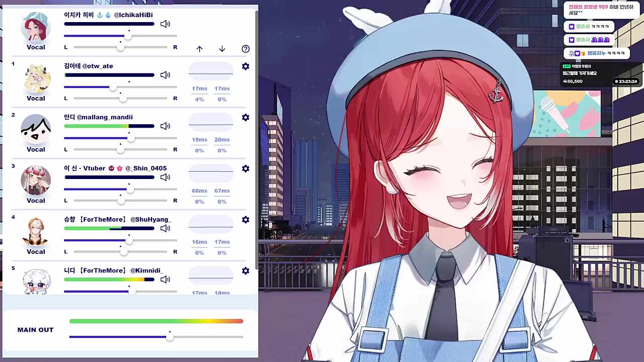Click 이 신 Vtuber avatar thumbnail
The width and height of the screenshot is (644, 362).
pos(36,180)
